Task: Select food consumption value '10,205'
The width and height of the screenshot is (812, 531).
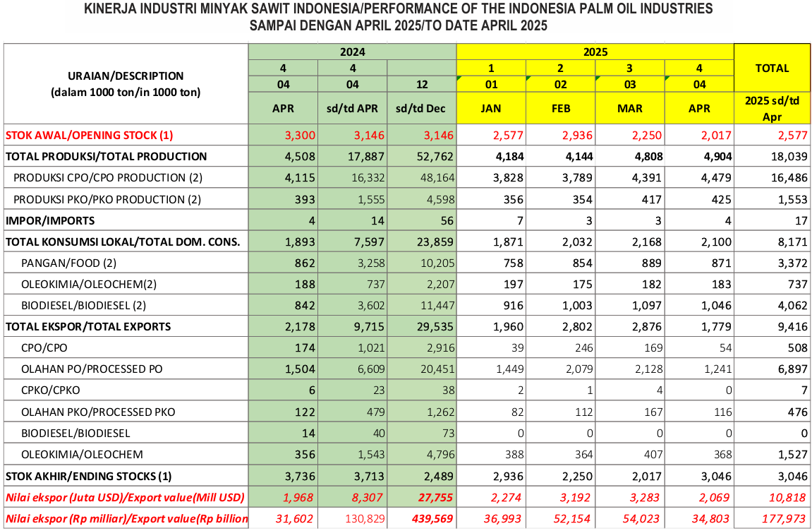Action: click(437, 263)
